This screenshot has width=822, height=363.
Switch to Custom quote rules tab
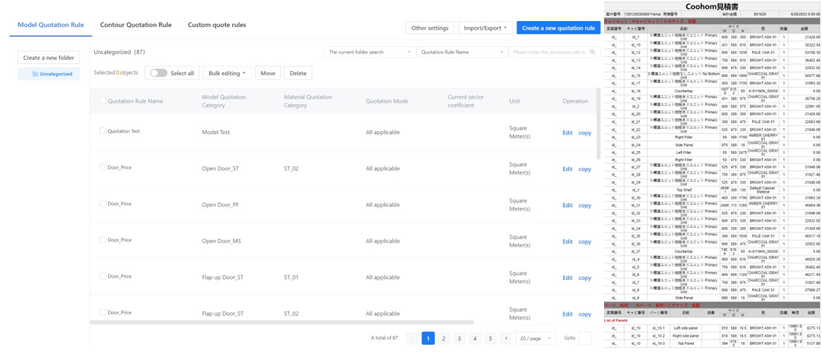(217, 25)
